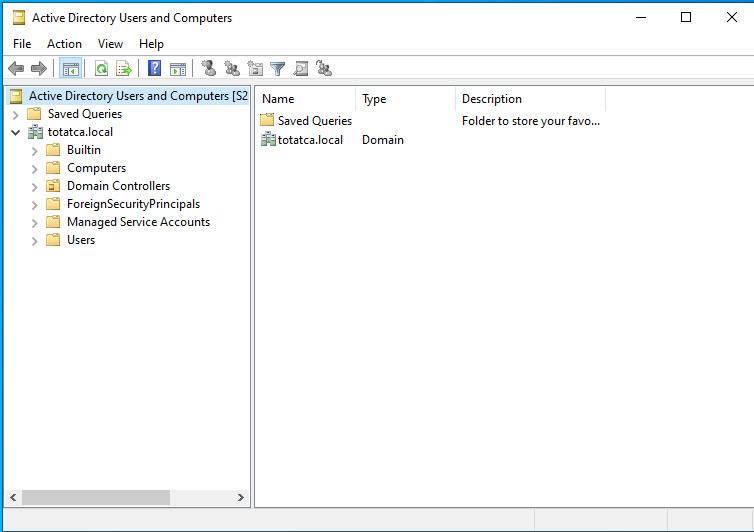Click the Builtin folder icon in tree

[53, 150]
